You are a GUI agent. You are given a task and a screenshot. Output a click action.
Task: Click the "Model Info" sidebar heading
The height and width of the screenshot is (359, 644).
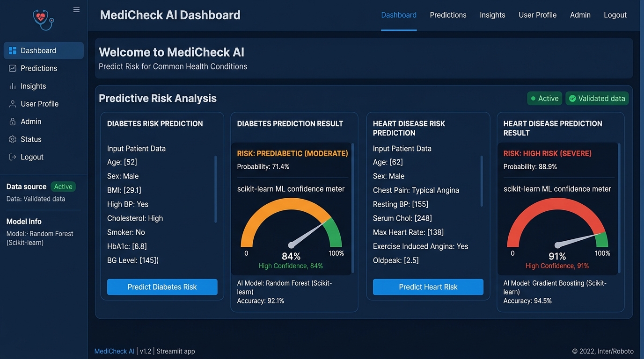(x=24, y=222)
